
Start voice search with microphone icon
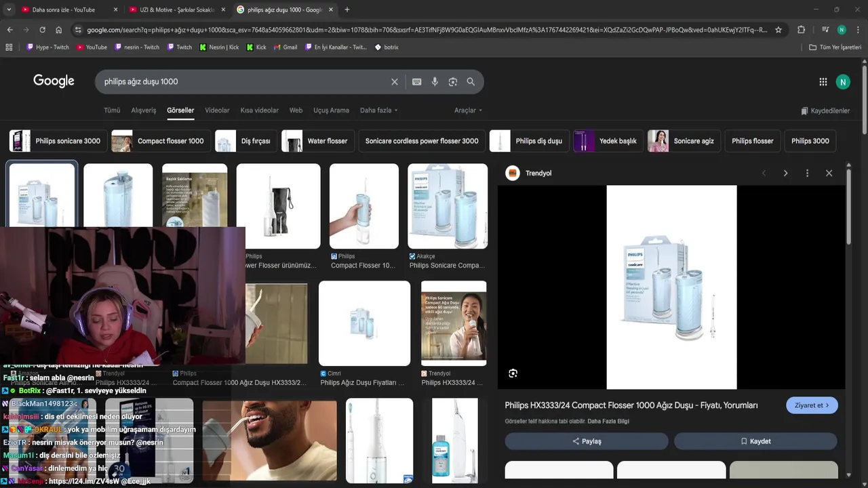coord(435,82)
